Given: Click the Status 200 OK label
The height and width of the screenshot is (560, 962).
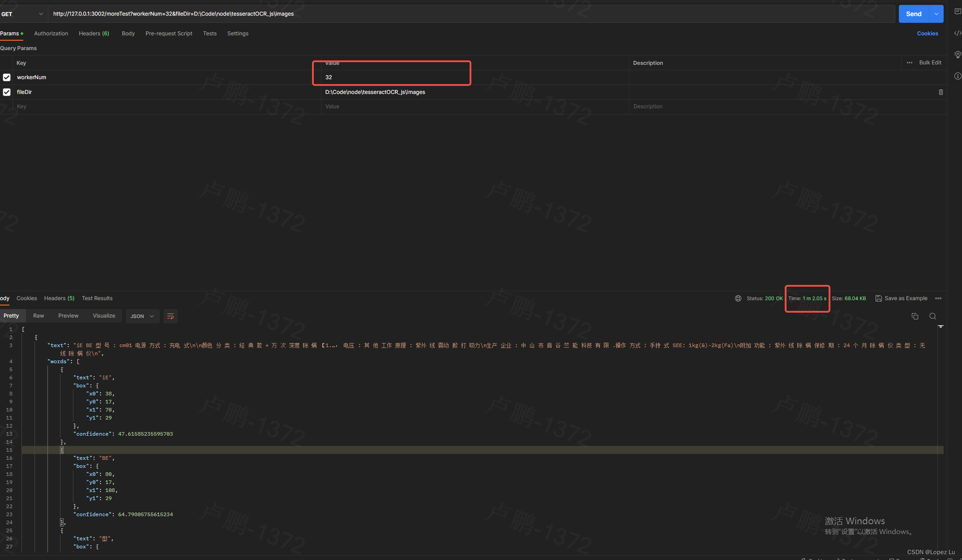Looking at the screenshot, I should click(x=765, y=298).
